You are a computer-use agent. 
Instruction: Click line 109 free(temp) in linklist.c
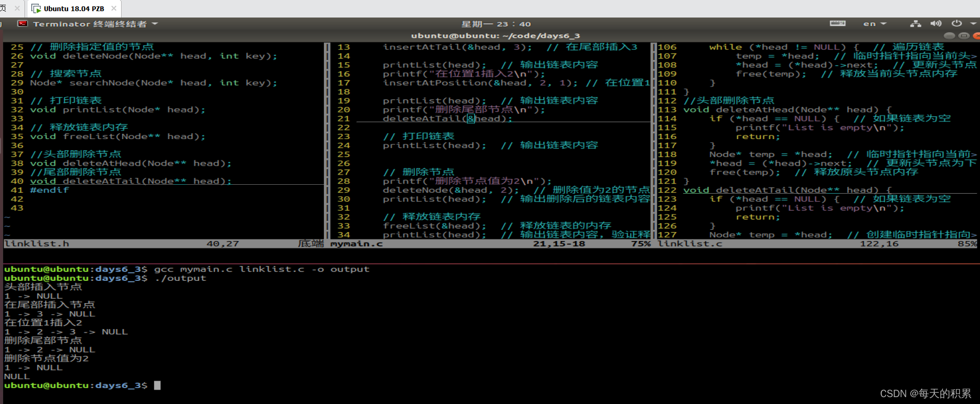click(x=771, y=74)
